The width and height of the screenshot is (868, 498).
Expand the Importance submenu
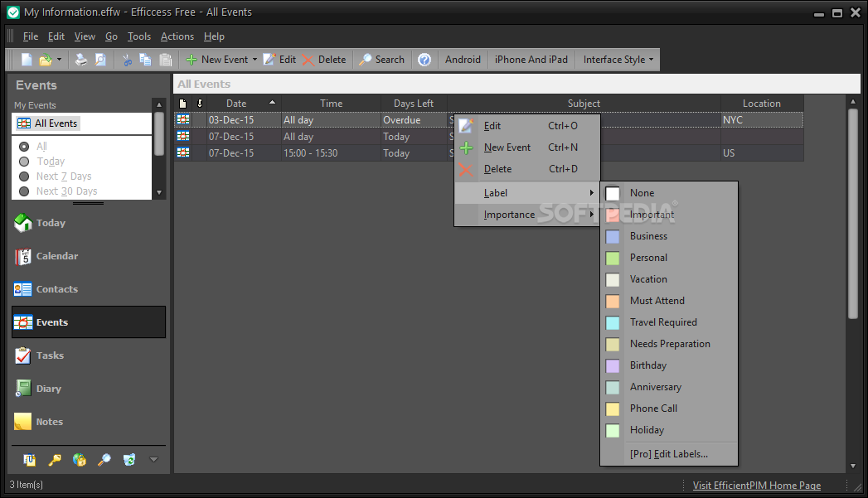[527, 215]
